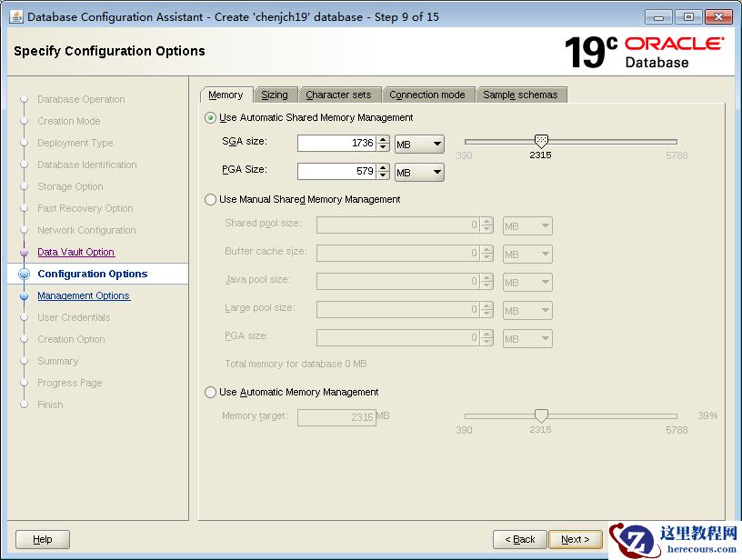This screenshot has width=742, height=560.
Task: Switch to the Sizing tab
Action: (x=274, y=95)
